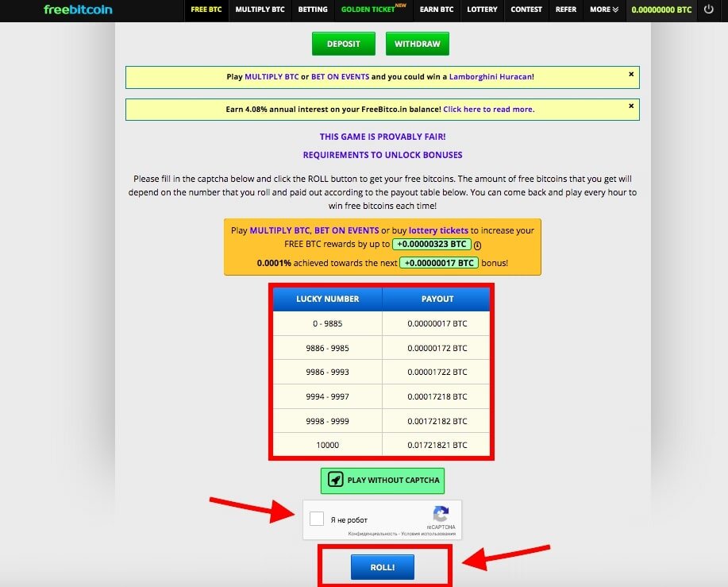Click payout 0.00172182 BTC
This screenshot has width=728, height=587.
point(437,421)
